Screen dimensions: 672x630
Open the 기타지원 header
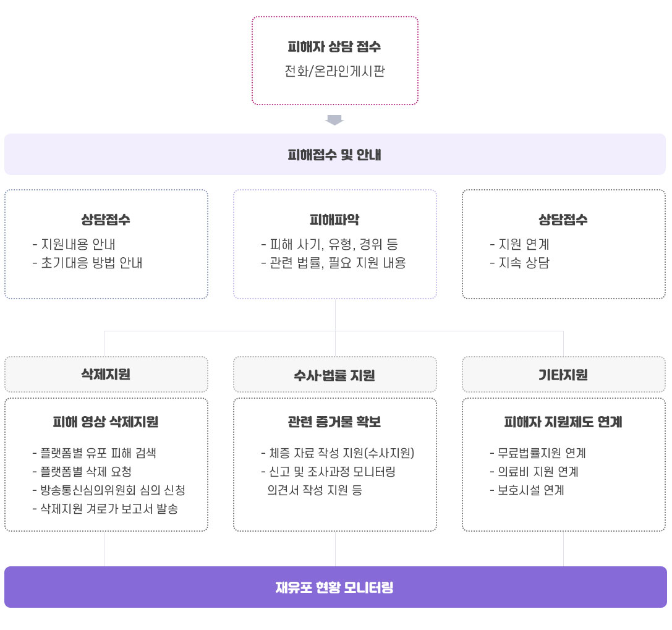tap(564, 374)
